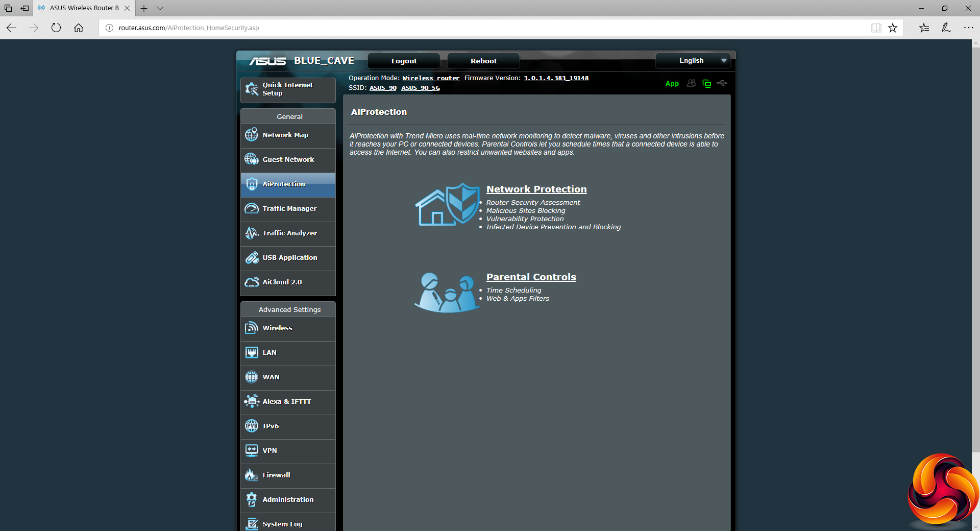Click the Reboot button
The image size is (980, 531).
(x=483, y=61)
